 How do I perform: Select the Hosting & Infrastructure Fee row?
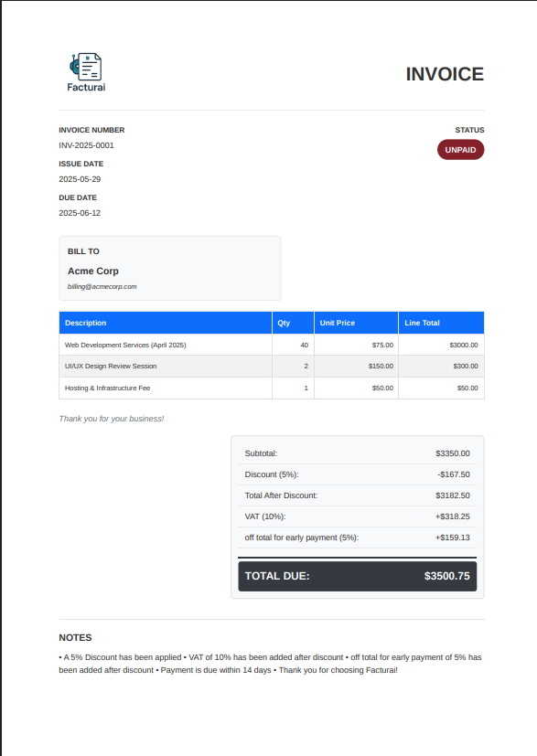pos(272,388)
